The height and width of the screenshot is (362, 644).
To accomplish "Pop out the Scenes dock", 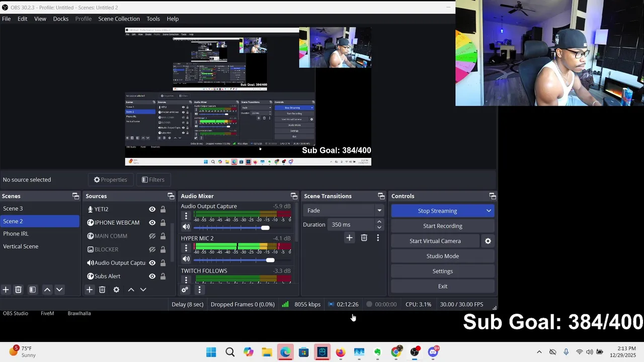I will pyautogui.click(x=75, y=196).
